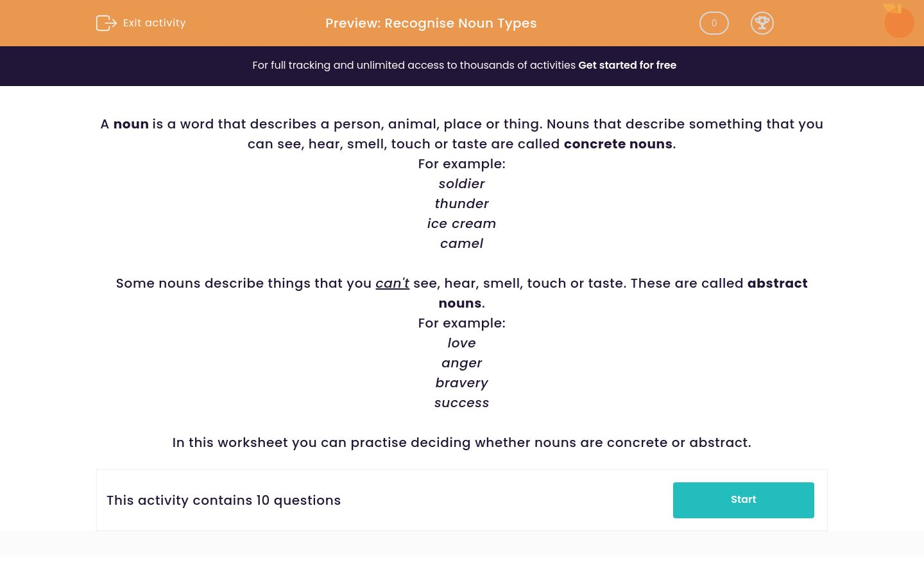Click the activity contains 10 questions panel

click(x=223, y=500)
